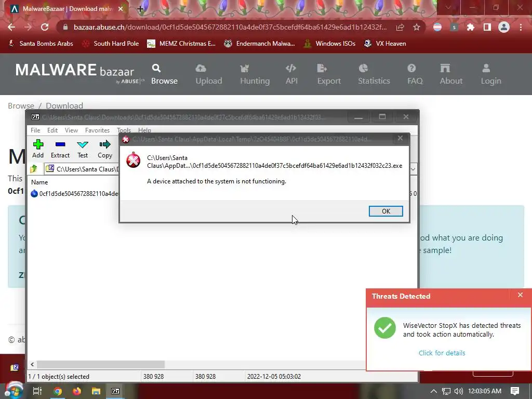
Task: Click the date 2022-12-05 05:03:02 in status bar
Action: tap(274, 377)
